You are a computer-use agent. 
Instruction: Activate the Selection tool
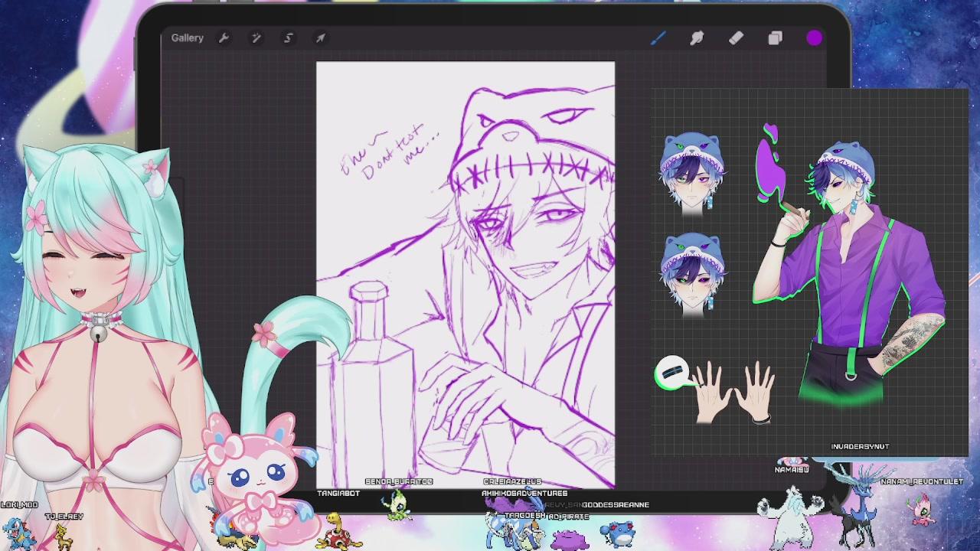click(x=288, y=37)
